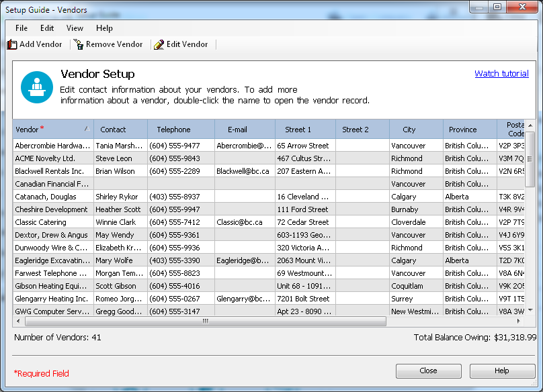Click the Add Vendor toolbar icon
This screenshot has height=392, width=543.
pos(11,45)
